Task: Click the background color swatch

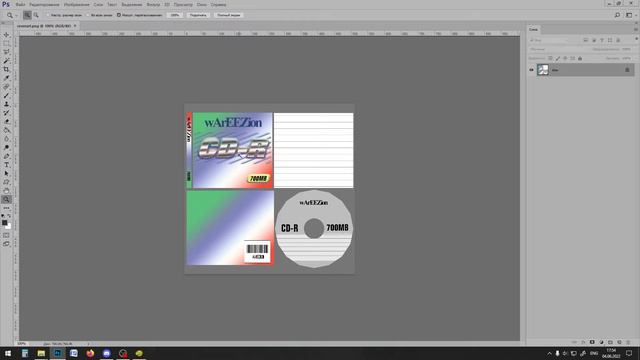Action: (9, 227)
